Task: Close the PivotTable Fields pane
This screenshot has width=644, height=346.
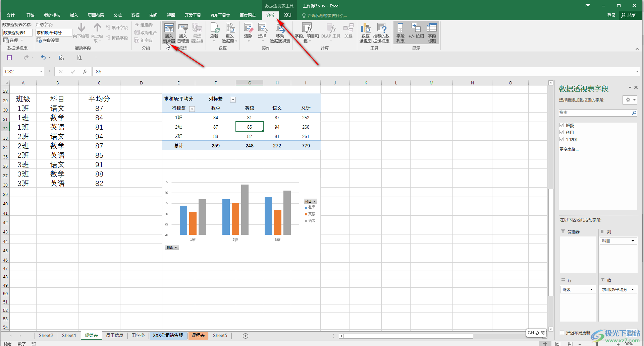Action: coord(636,88)
